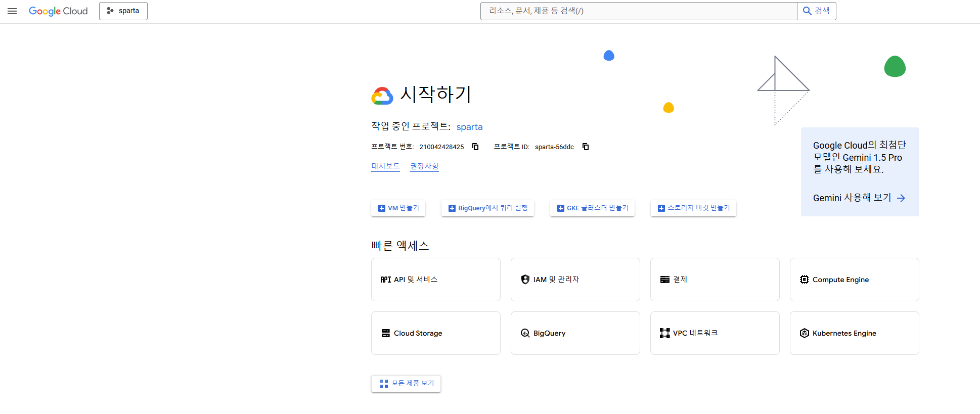Click the plus icon on VM 만들기
980x414 pixels.
pos(382,208)
